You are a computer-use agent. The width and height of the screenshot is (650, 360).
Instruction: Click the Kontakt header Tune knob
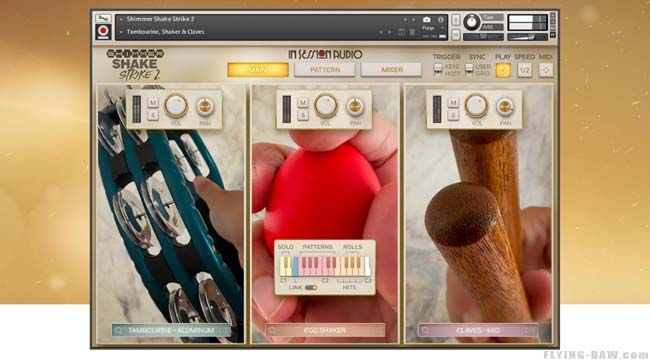(x=471, y=22)
